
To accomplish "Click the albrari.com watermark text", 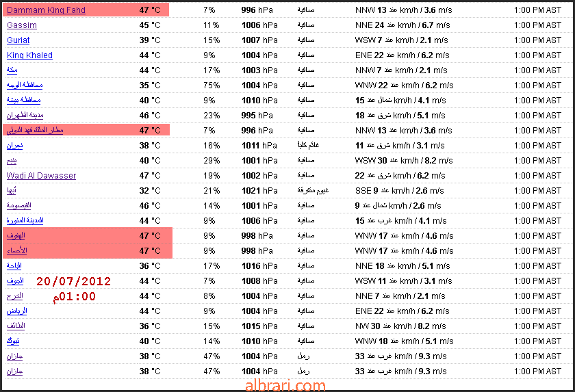I will (285, 385).
